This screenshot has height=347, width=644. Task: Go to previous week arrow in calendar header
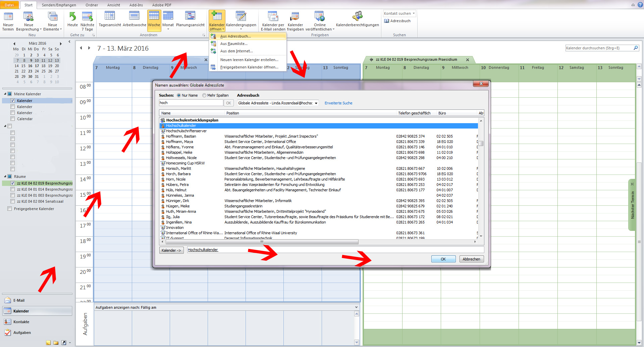81,48
